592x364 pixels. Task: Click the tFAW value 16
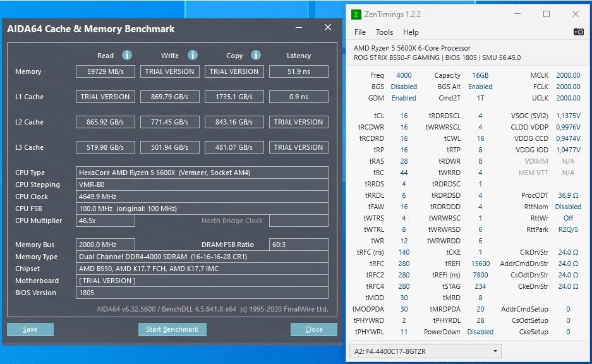click(x=404, y=207)
